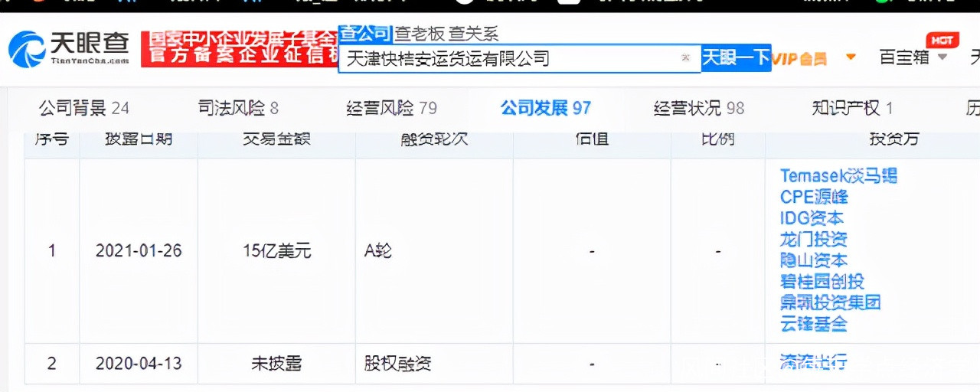Open investor link 滴滴出行
This screenshot has width=980, height=392.
pyautogui.click(x=813, y=362)
